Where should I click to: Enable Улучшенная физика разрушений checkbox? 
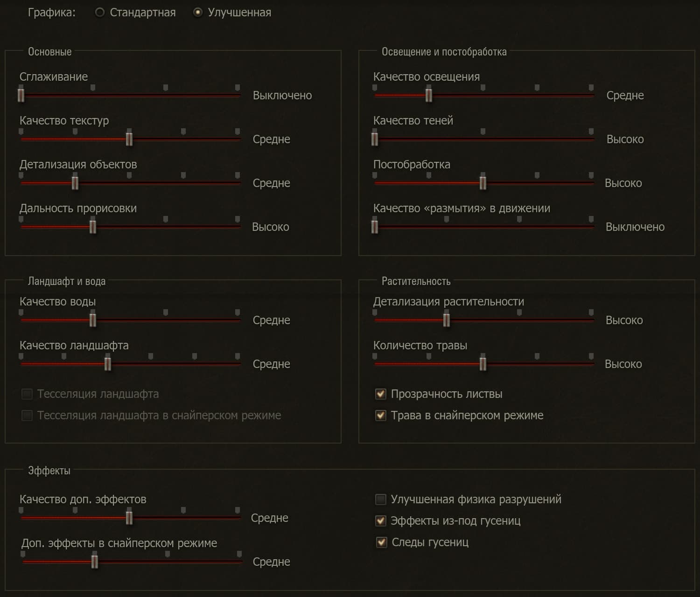381,500
